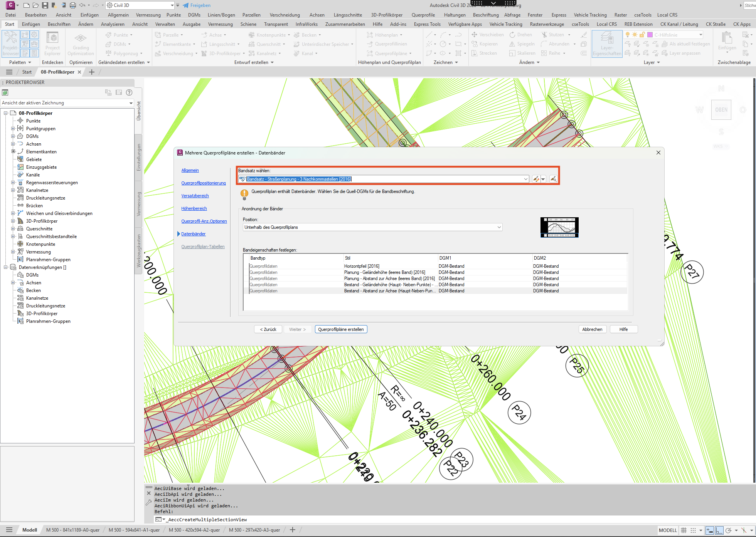Click the help question mark in Projektbrowser

click(129, 92)
